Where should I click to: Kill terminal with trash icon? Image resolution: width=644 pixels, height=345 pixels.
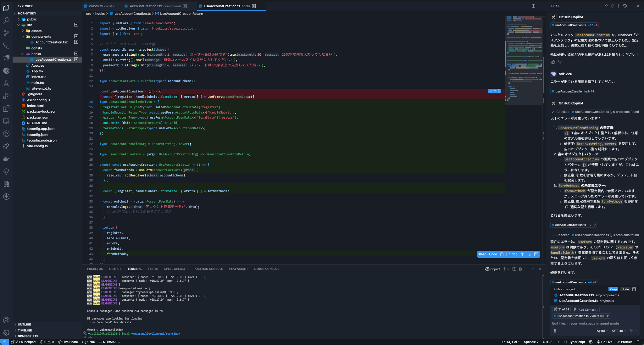point(520,269)
